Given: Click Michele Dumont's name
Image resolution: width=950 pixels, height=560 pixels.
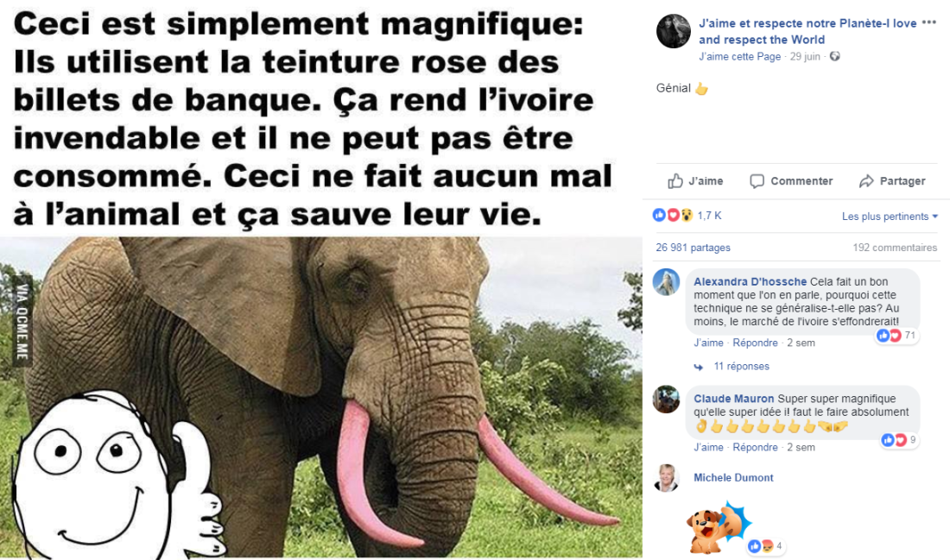Looking at the screenshot, I should (733, 478).
